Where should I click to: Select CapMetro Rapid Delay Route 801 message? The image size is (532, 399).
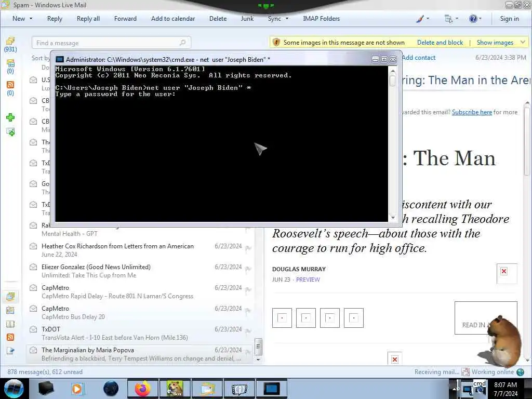pos(139,292)
